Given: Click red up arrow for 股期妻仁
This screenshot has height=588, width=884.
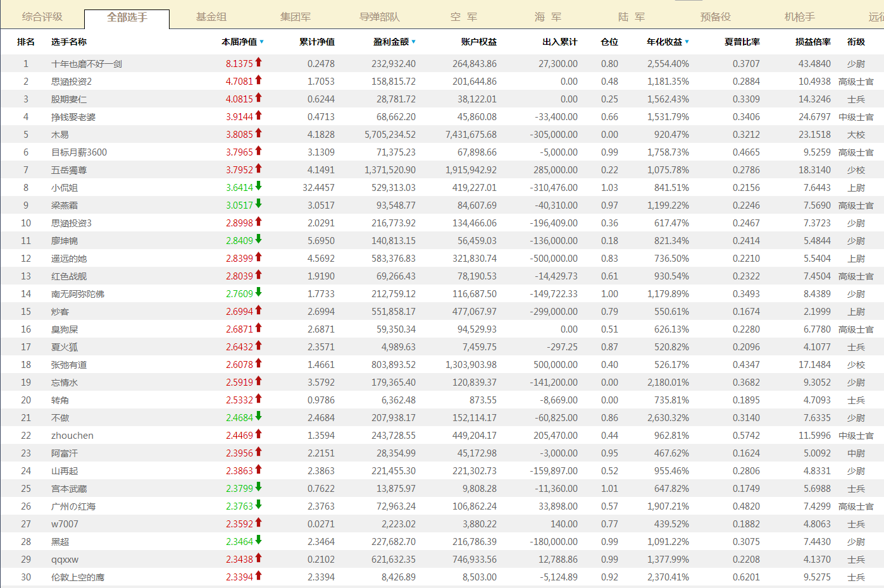Looking at the screenshot, I should tap(259, 97).
